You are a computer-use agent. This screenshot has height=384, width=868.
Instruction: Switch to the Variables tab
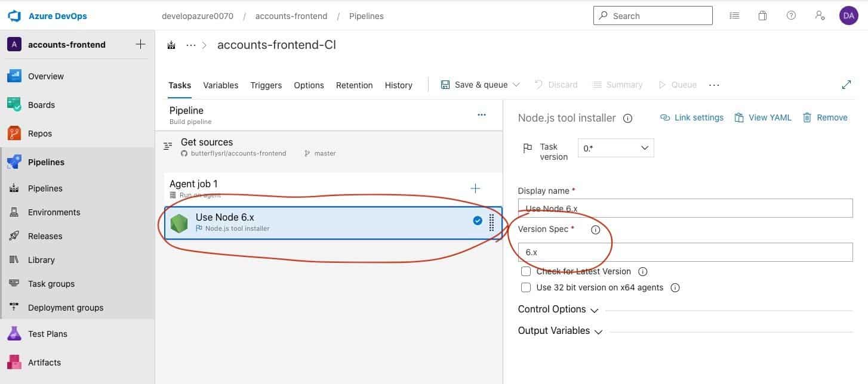click(x=221, y=85)
